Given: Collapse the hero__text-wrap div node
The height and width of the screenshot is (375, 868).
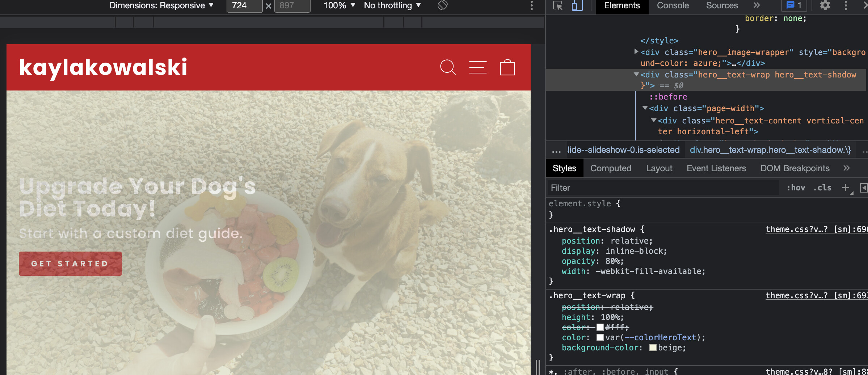Looking at the screenshot, I should pyautogui.click(x=636, y=74).
